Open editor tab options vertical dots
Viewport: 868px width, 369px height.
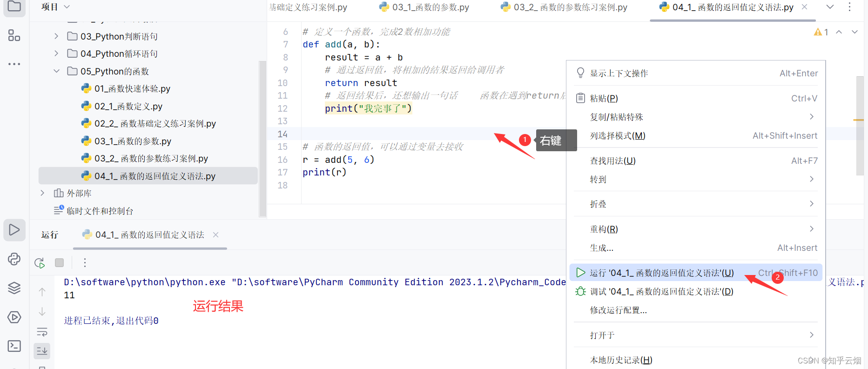(x=849, y=7)
